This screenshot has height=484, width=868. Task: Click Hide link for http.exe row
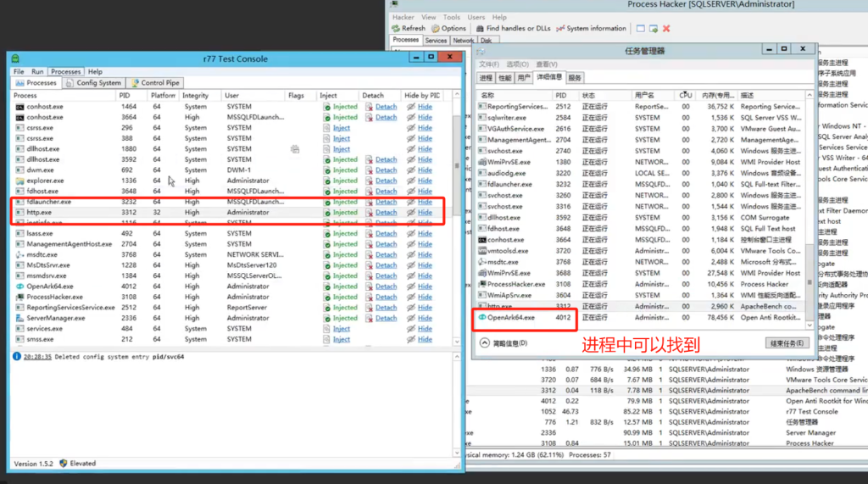(x=426, y=212)
